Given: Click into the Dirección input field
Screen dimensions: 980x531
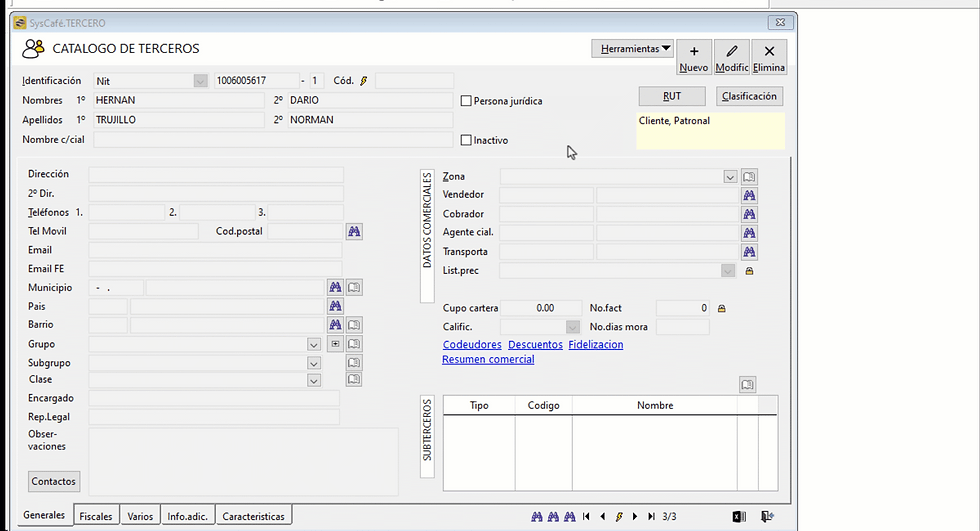Looking at the screenshot, I should [x=216, y=175].
